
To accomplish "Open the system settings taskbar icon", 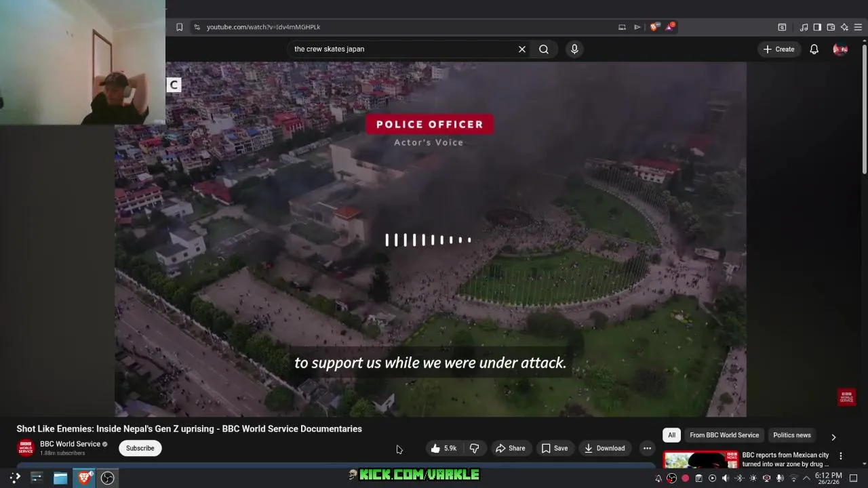I will 37,478.
